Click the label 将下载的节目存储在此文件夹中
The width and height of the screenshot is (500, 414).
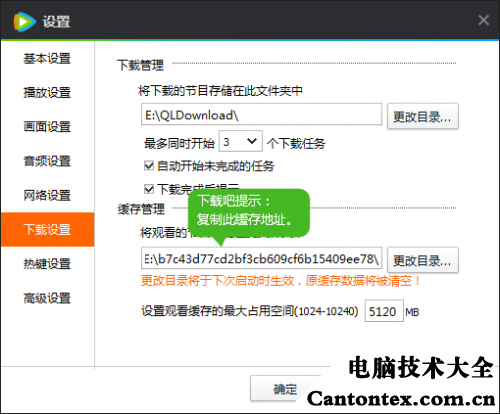click(220, 90)
